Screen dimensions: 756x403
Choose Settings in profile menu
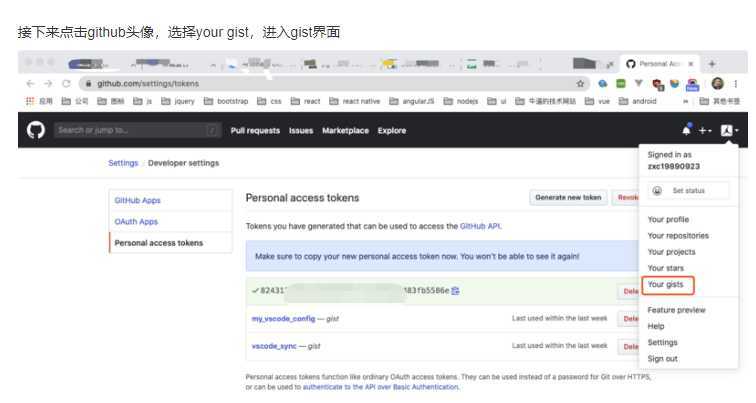coord(662,342)
